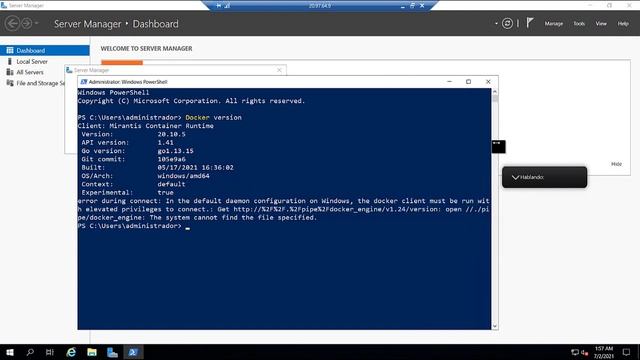Refresh the Server Manager dashboard
The height and width of the screenshot is (360, 640).
pyautogui.click(x=507, y=24)
